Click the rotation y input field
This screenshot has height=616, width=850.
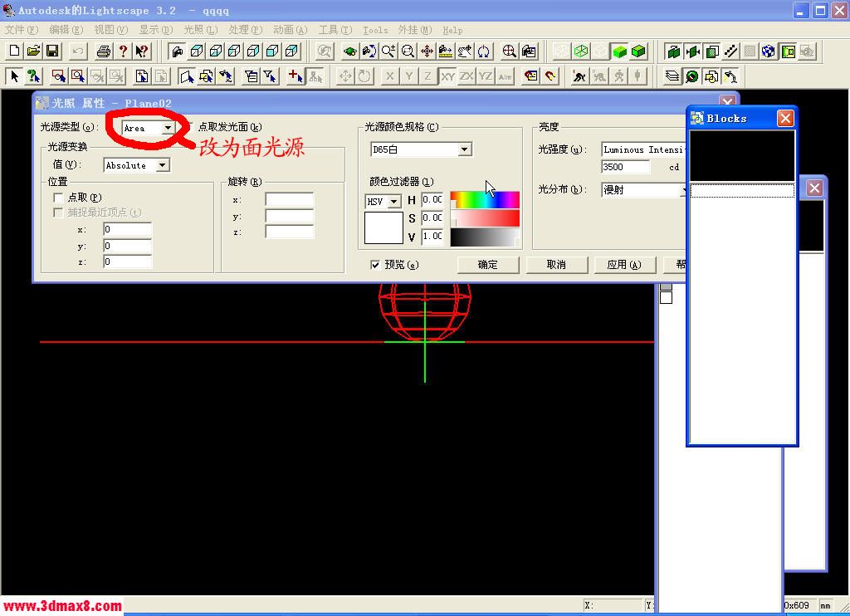pos(290,217)
